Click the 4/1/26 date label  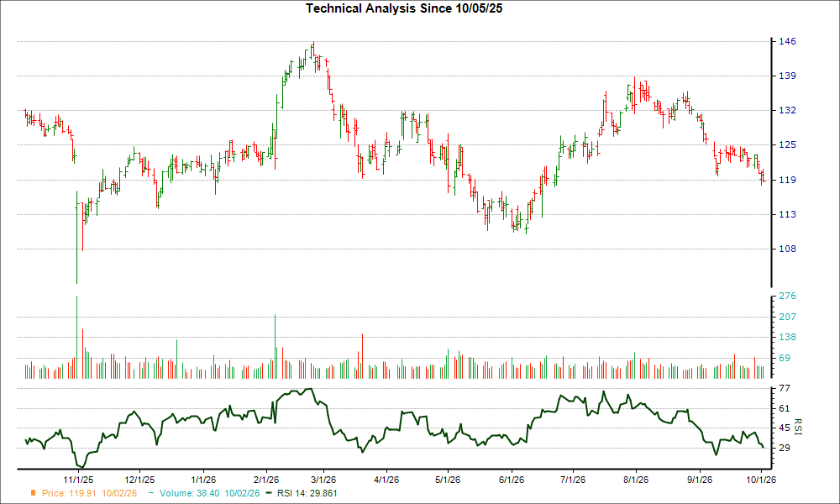click(x=386, y=480)
